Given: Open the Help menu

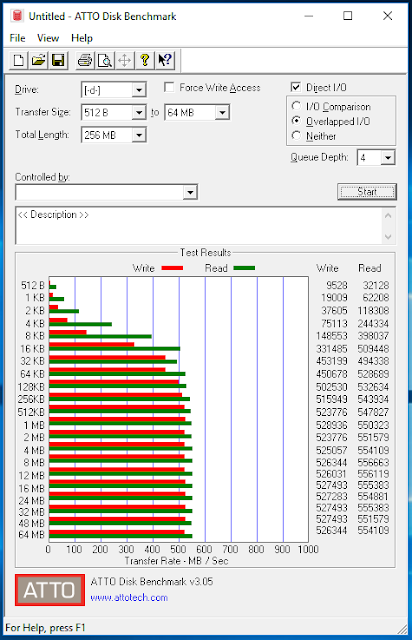Looking at the screenshot, I should 82,38.
